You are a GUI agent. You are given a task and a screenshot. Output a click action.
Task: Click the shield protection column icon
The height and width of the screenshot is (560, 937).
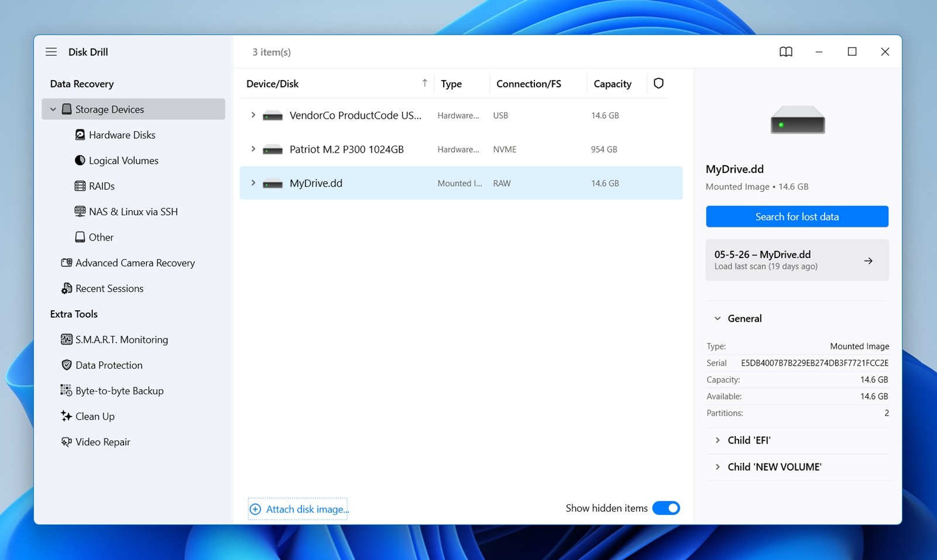[x=658, y=84]
